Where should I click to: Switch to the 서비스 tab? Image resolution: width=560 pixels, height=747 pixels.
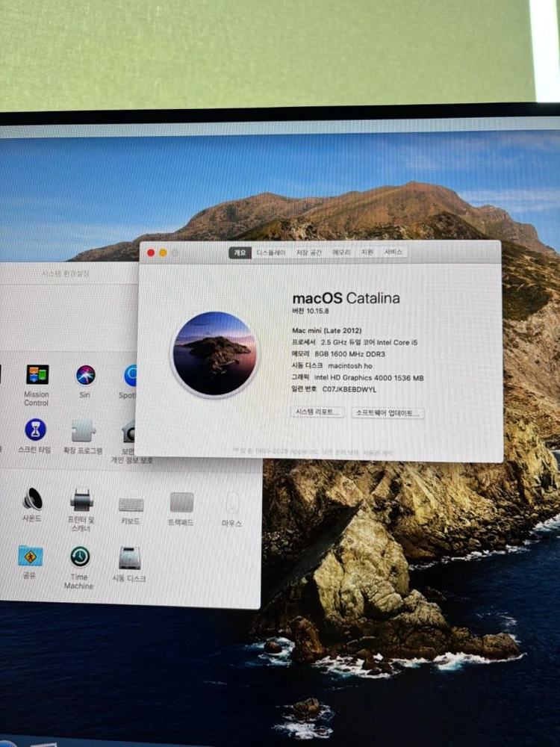click(393, 252)
